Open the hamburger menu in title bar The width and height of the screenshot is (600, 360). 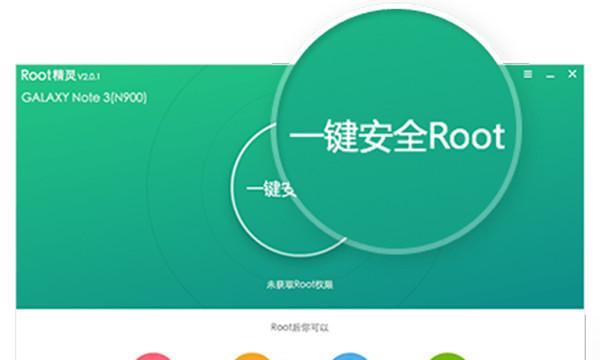(528, 74)
